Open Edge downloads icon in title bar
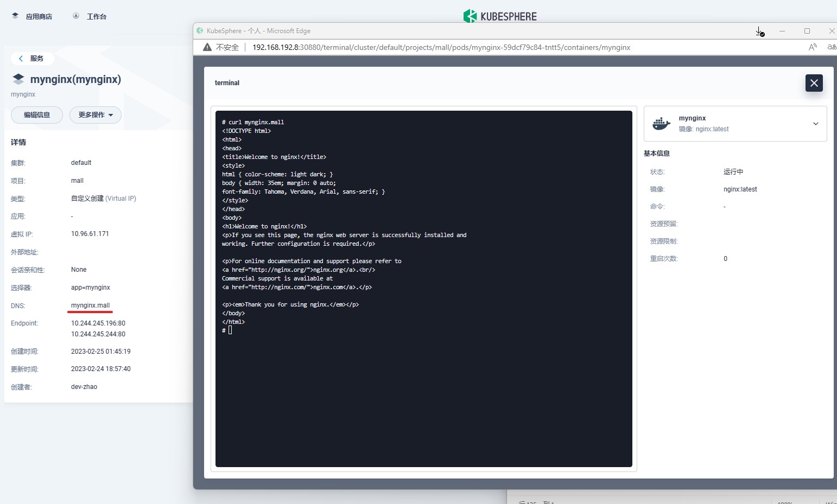The image size is (837, 504). tap(760, 31)
